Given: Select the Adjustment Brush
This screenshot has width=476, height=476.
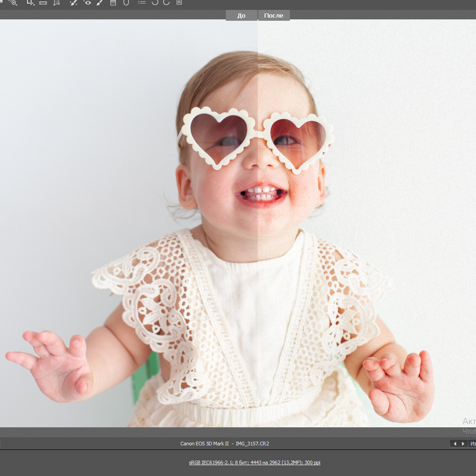Looking at the screenshot, I should tap(99, 3).
